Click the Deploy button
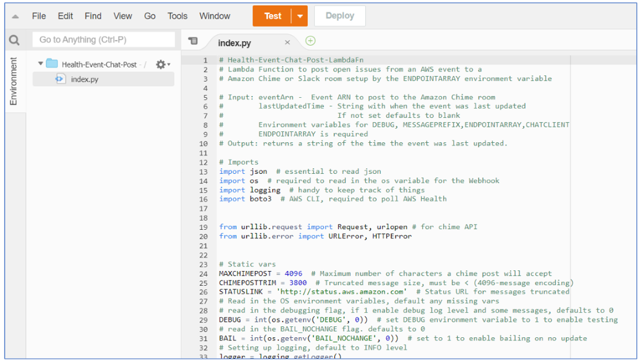This screenshot has width=644, height=363. coord(339,16)
